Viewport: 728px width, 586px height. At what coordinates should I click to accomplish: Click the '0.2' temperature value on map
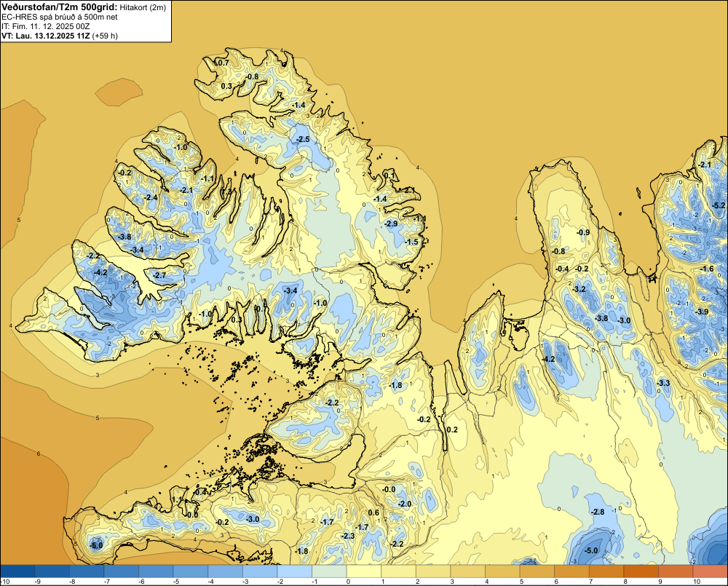tap(452, 429)
